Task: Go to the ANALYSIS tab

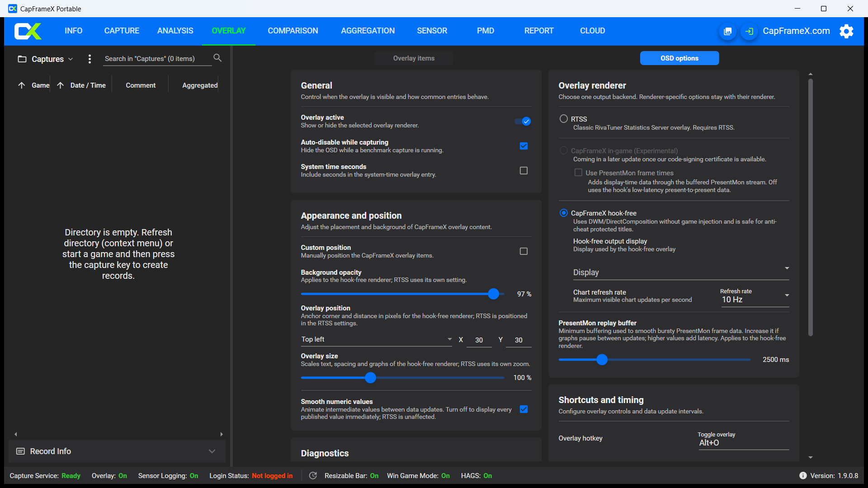Action: point(175,31)
